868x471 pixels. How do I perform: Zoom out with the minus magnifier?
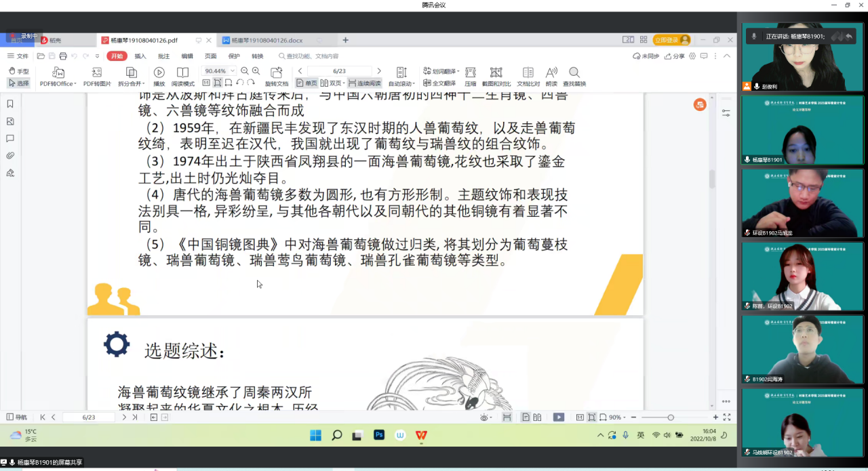pos(245,71)
